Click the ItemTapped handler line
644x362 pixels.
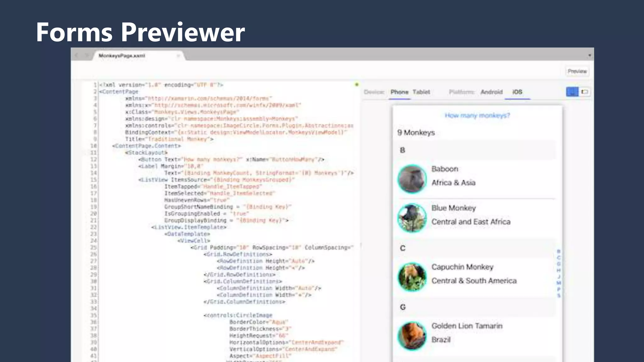[x=213, y=187]
